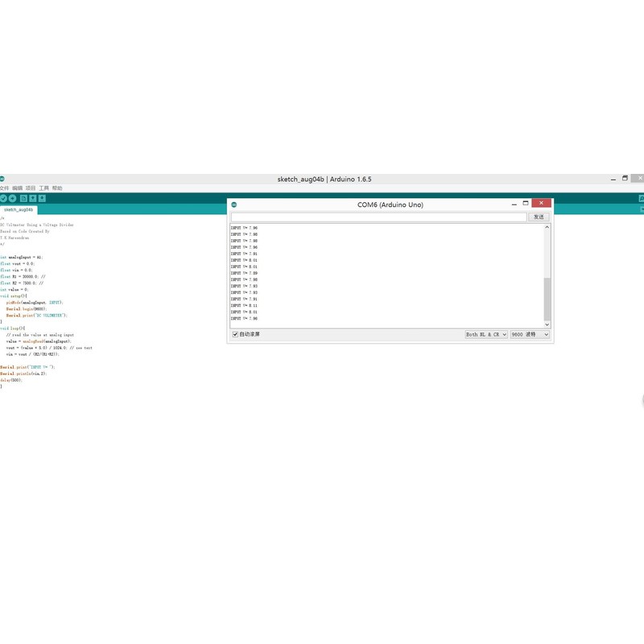Minimize the Arduino IDE main window
This screenshot has height=644, width=644.
point(613,179)
